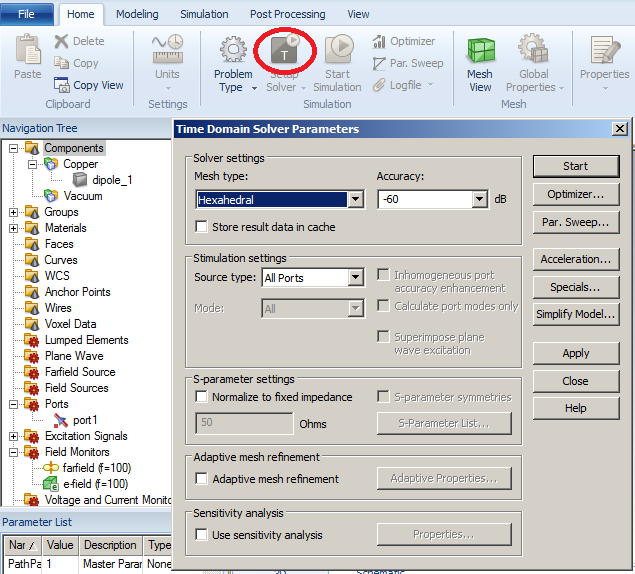Enable Store result data in cache
The height and width of the screenshot is (574, 635).
point(202,227)
